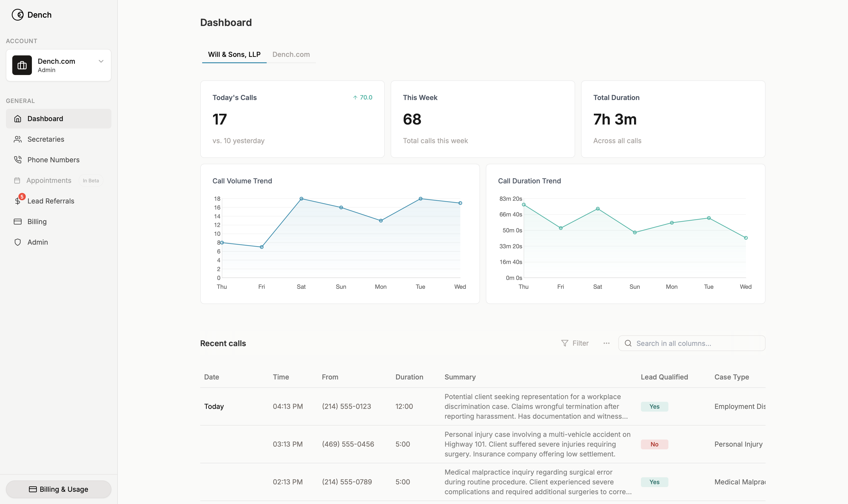Open Secretaries via its people icon

tap(18, 139)
